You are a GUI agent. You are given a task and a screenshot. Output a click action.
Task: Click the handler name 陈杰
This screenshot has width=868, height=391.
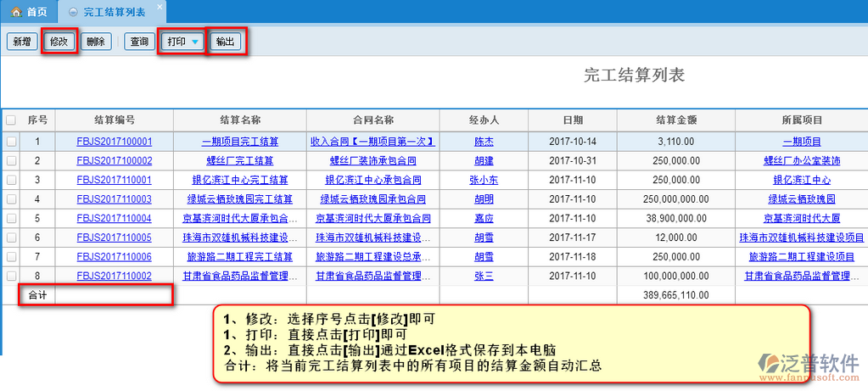tap(483, 142)
